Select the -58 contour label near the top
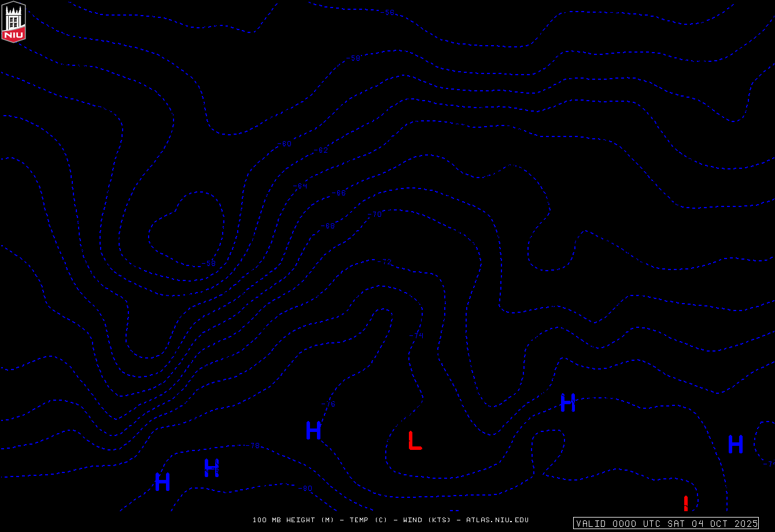The width and height of the screenshot is (775, 532). 355,58
